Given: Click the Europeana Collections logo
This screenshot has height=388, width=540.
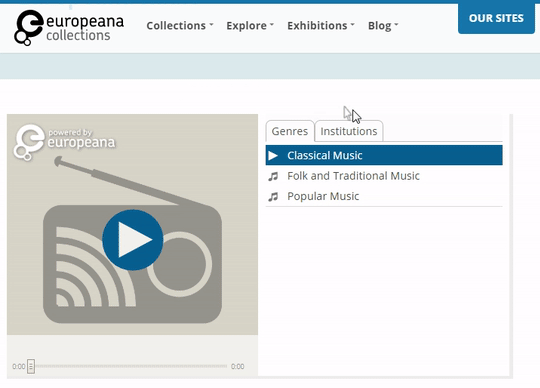Looking at the screenshot, I should click(x=69, y=28).
